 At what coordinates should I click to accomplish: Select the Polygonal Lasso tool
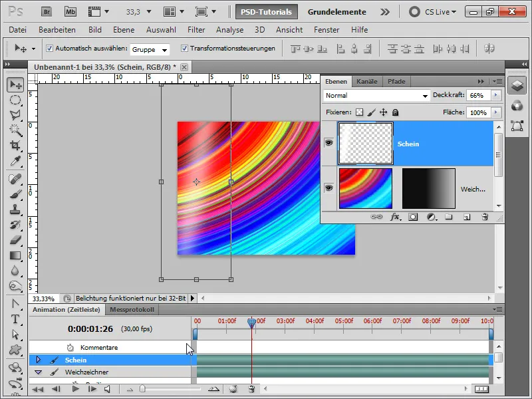tap(15, 115)
